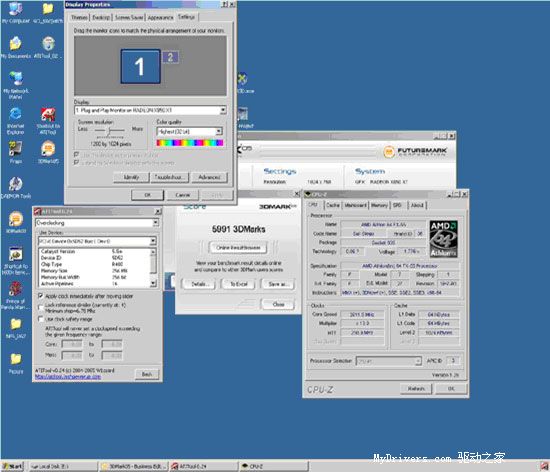
Task: Enable 'Lock reference divider' checkbox in ATITool
Action: pyautogui.click(x=41, y=308)
